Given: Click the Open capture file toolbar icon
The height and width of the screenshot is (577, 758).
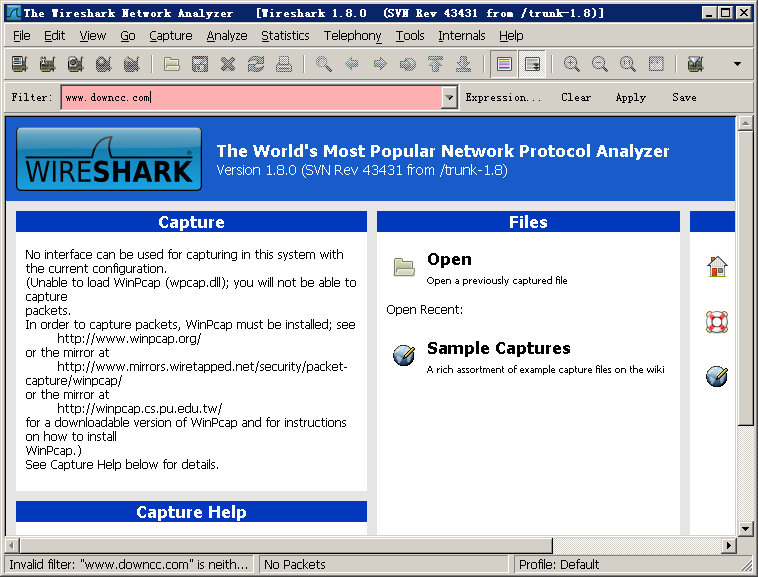Looking at the screenshot, I should [172, 64].
